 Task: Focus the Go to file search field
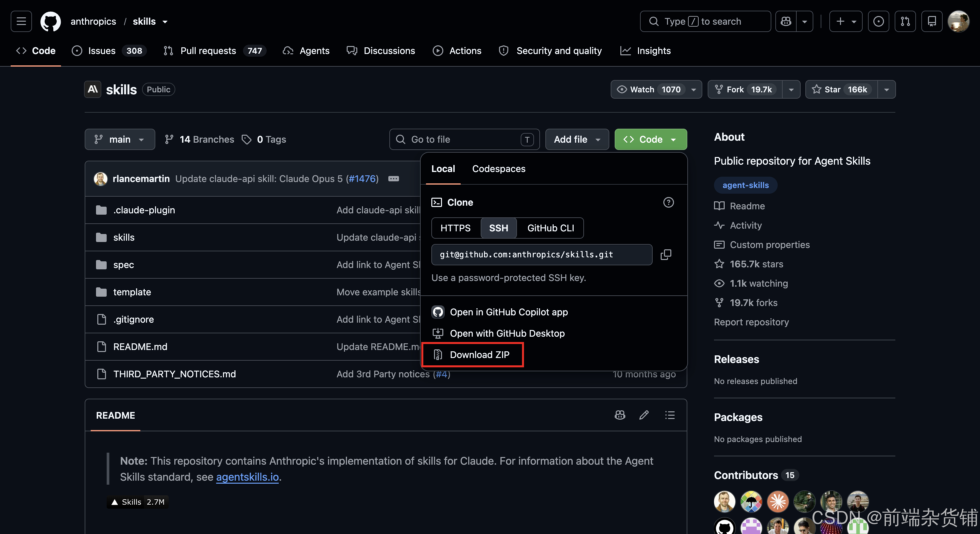tap(464, 140)
